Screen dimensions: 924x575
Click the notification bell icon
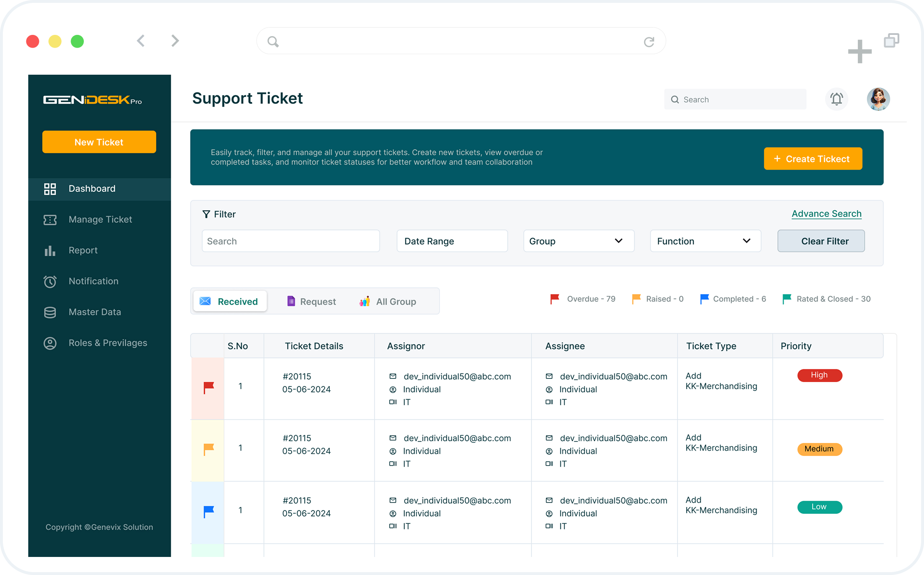click(836, 99)
